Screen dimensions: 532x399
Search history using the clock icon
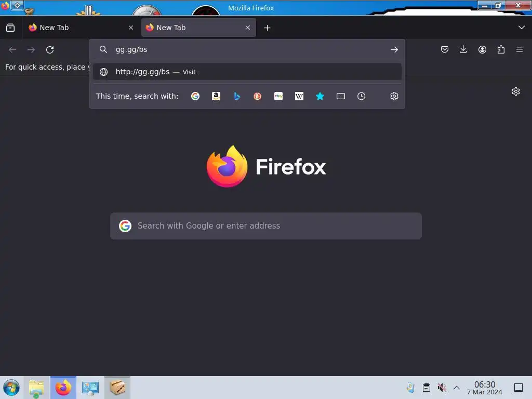coord(362,96)
